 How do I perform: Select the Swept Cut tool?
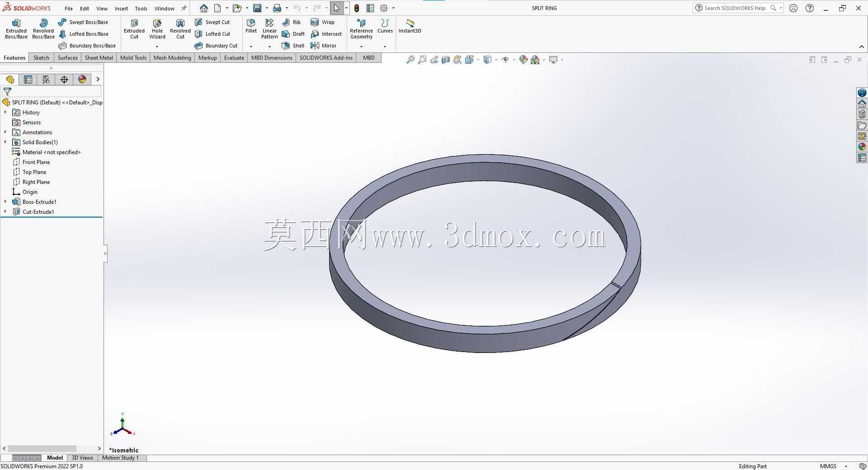[212, 22]
